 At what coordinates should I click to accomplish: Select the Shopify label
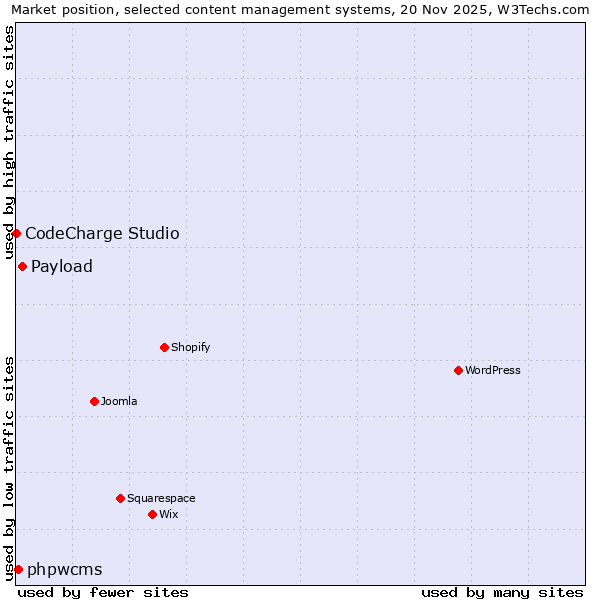191,347
